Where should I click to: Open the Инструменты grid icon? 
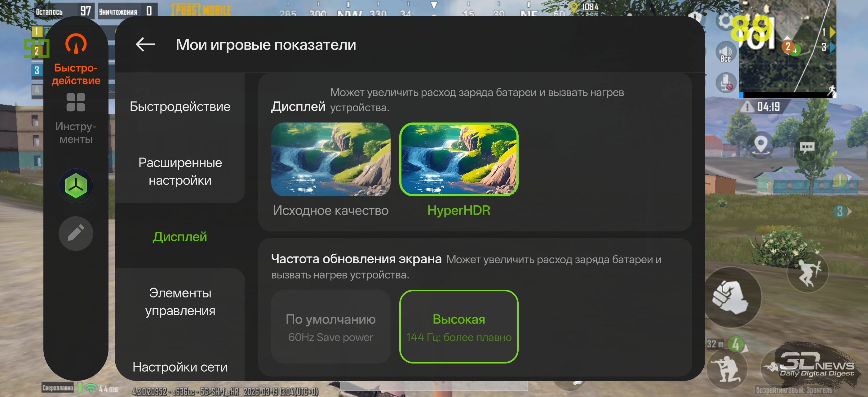click(76, 102)
